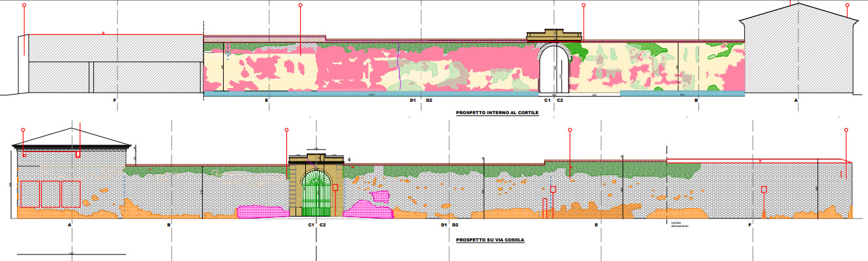868x261 pixels.
Task: Select the magenta hatched patch left of the gate
Action: [x=261, y=211]
